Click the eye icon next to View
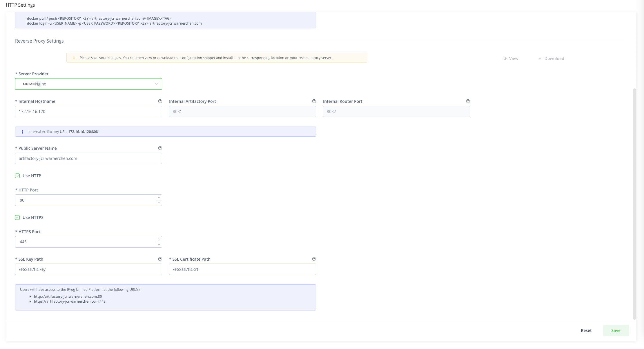The image size is (644, 349). [x=505, y=59]
